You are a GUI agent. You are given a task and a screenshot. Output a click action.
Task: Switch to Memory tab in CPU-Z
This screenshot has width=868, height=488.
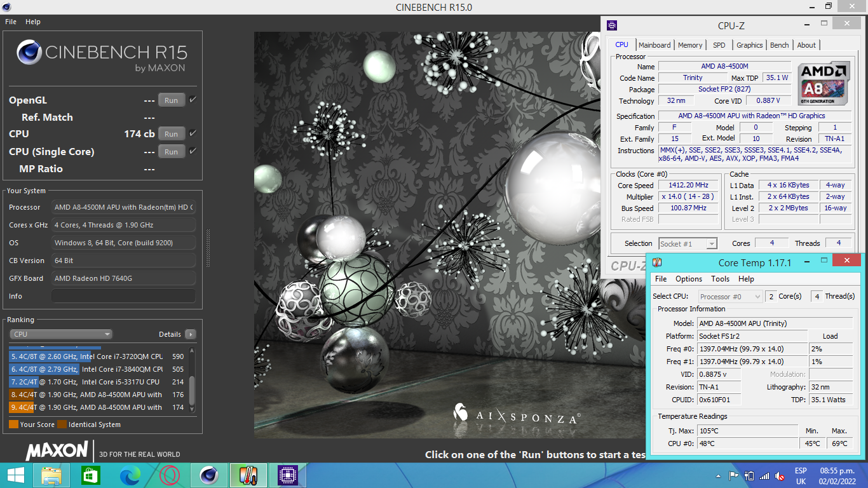690,45
